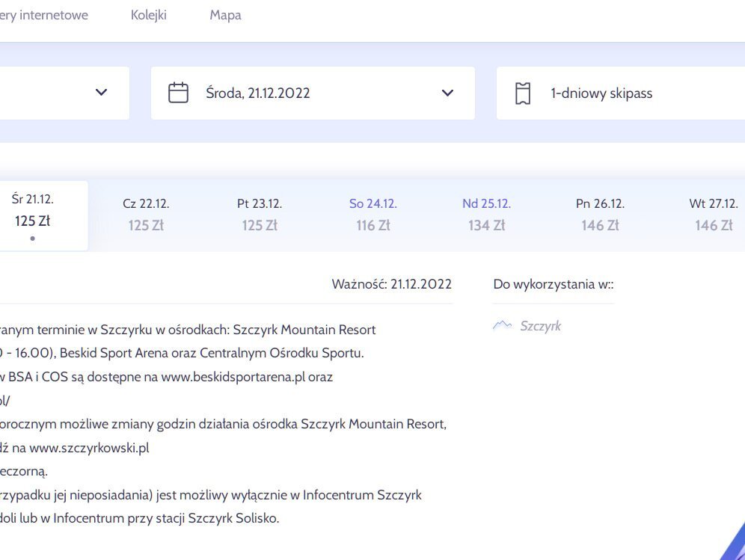Image resolution: width=745 pixels, height=560 pixels.
Task: Open the leftmost dropdown chevron
Action: [x=101, y=92]
